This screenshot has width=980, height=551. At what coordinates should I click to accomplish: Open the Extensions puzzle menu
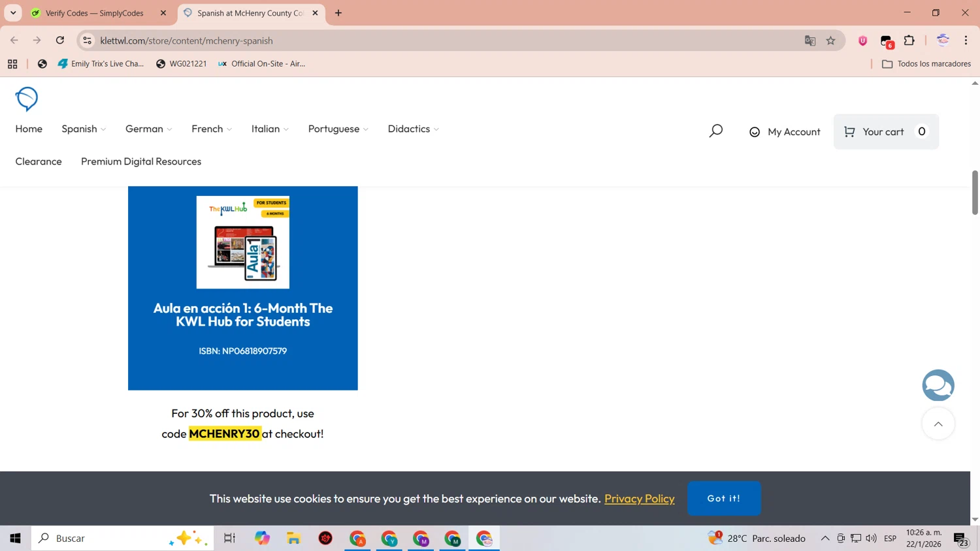909,40
